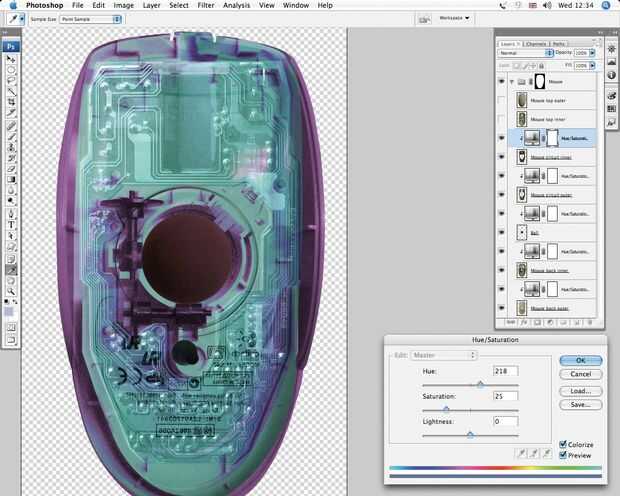Select the Type tool
Screen dimensions: 620x496
tap(11, 225)
